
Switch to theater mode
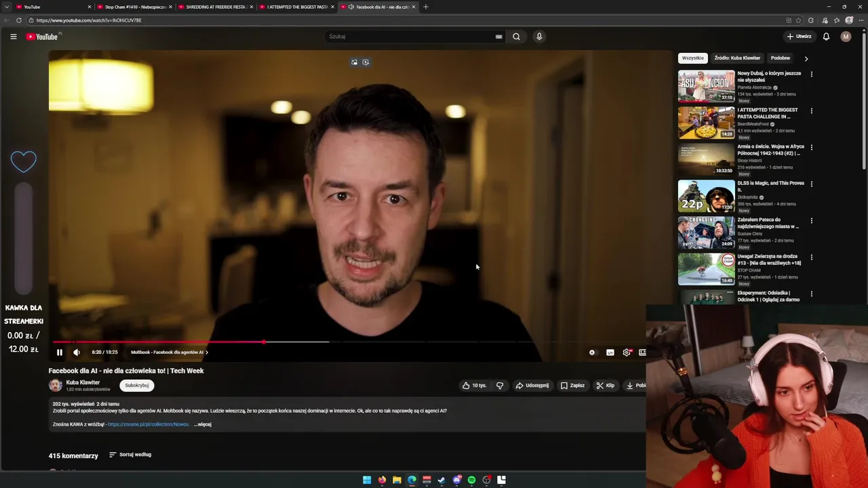(642, 352)
